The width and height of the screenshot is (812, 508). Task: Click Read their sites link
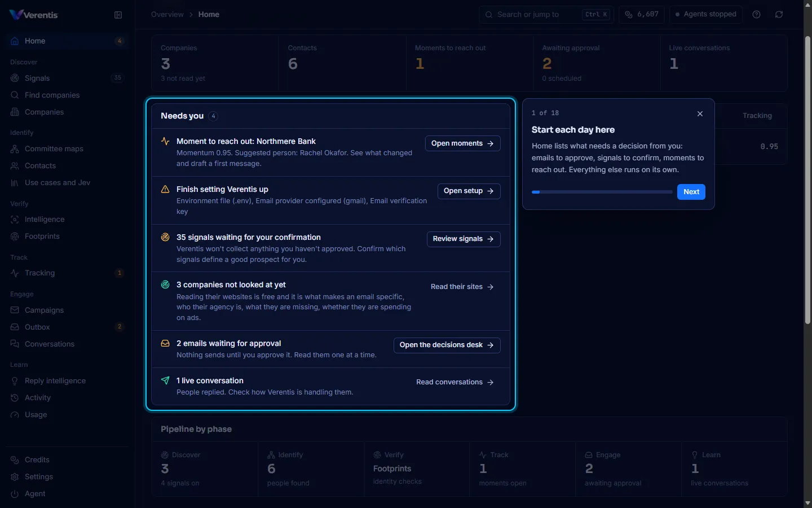tap(462, 287)
